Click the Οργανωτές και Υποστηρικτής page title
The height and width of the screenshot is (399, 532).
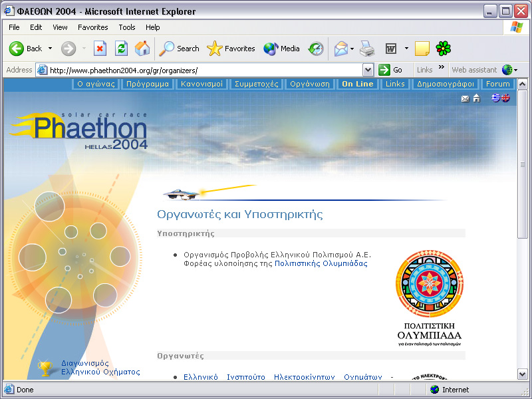[x=240, y=214]
